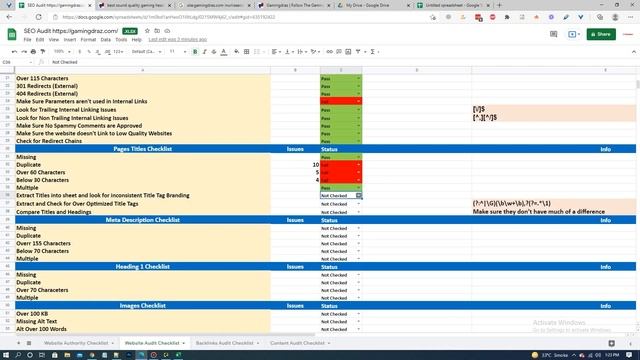Screen dimensions: 640x360
Task: Click the formula bar showing Not Checked
Action: 343,62
